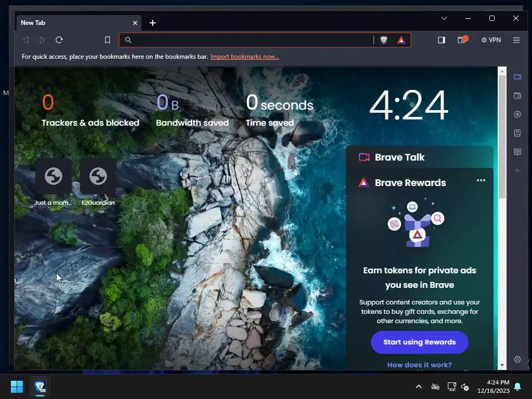The image size is (532, 399).
Task: Show hidden system tray icons chevron
Action: click(419, 387)
